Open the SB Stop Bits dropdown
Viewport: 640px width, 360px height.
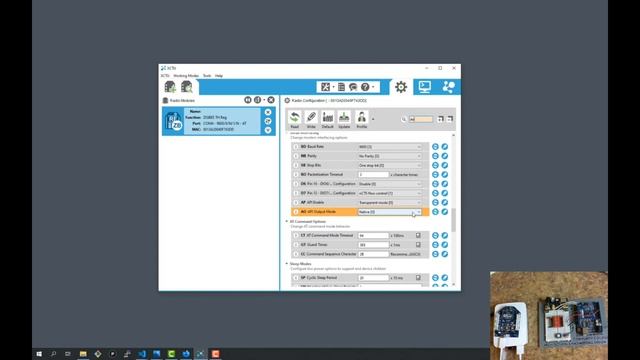[x=390, y=165]
